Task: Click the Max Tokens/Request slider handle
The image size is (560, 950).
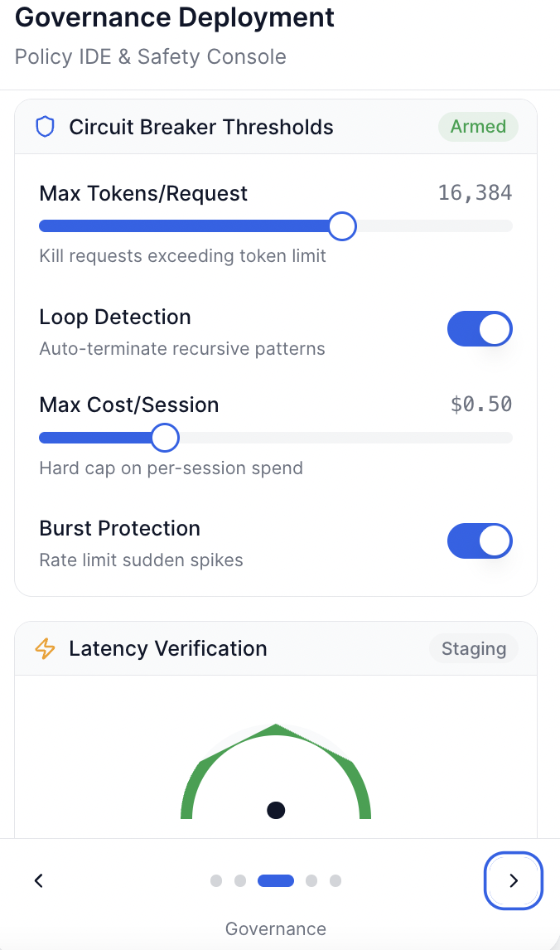Action: coord(342,225)
